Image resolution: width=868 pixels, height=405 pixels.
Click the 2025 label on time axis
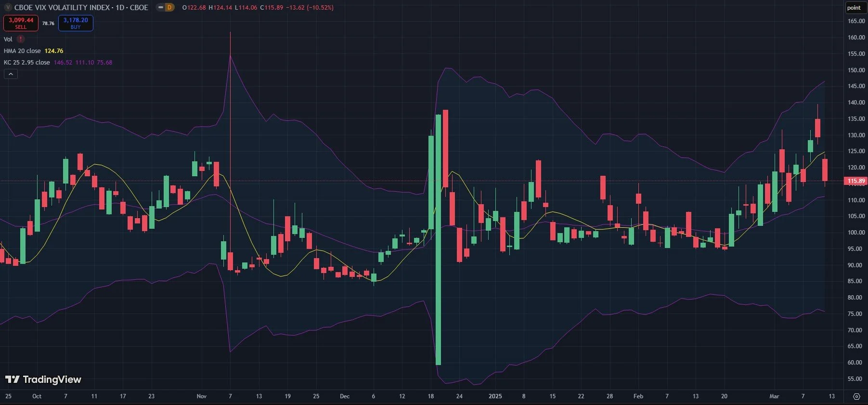point(495,396)
